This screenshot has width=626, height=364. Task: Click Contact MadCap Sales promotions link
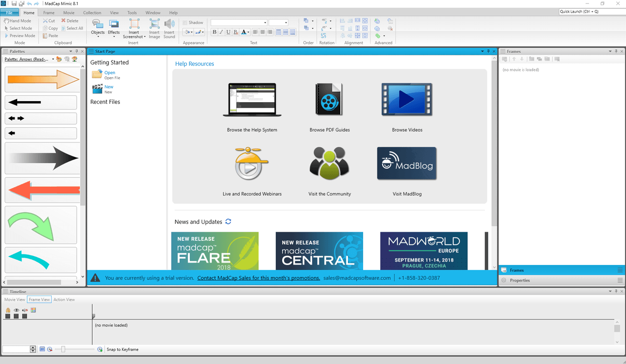click(259, 278)
